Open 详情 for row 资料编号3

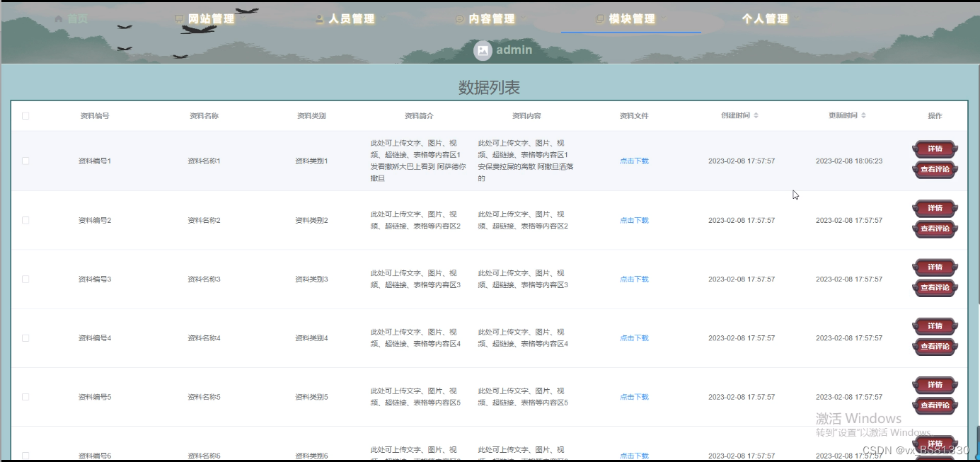935,267
